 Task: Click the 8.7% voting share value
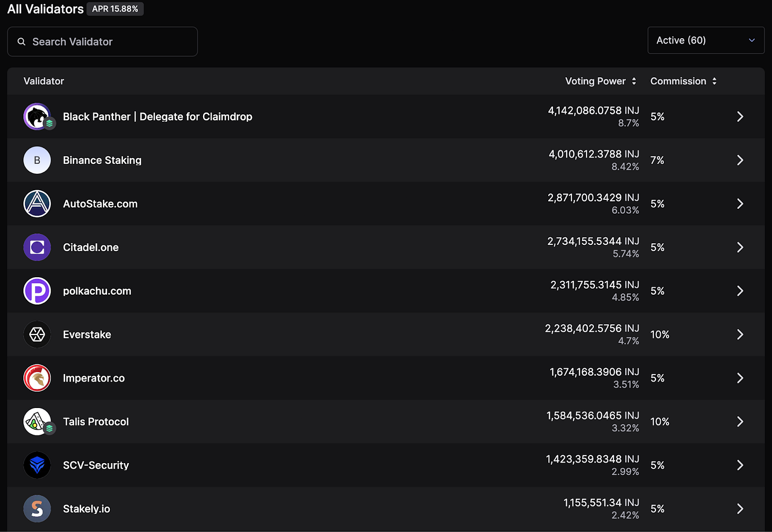tap(629, 123)
